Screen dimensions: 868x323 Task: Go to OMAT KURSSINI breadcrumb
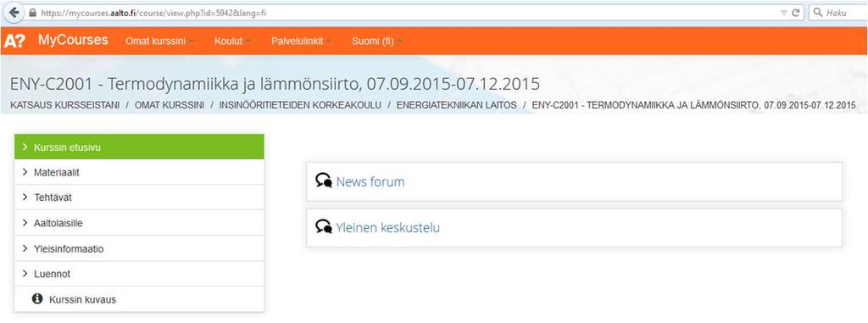[170, 105]
